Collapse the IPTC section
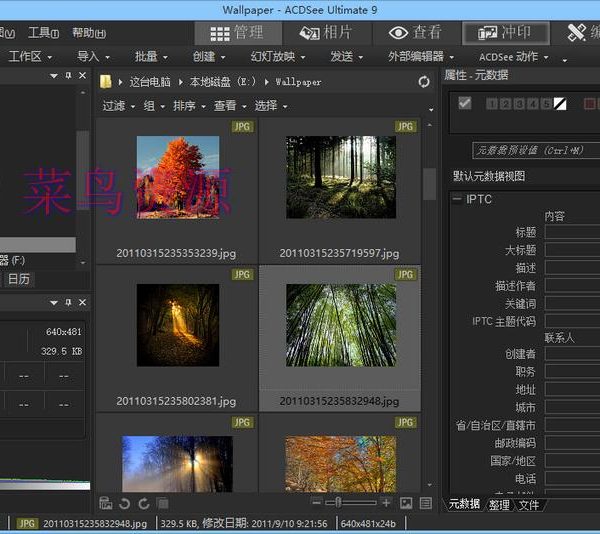This screenshot has height=534, width=600. [457, 199]
